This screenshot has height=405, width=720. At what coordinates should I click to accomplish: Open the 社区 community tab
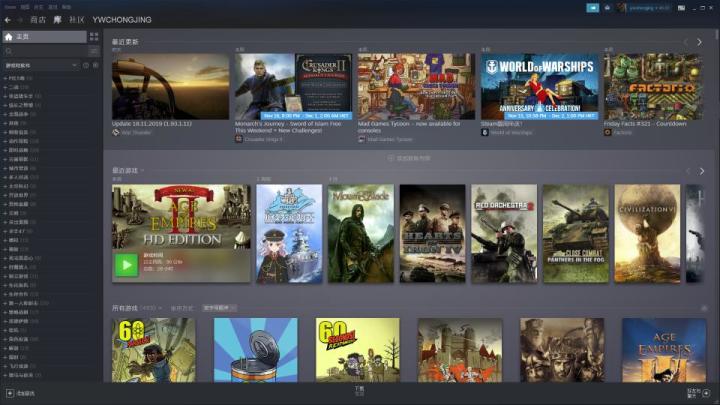point(77,20)
